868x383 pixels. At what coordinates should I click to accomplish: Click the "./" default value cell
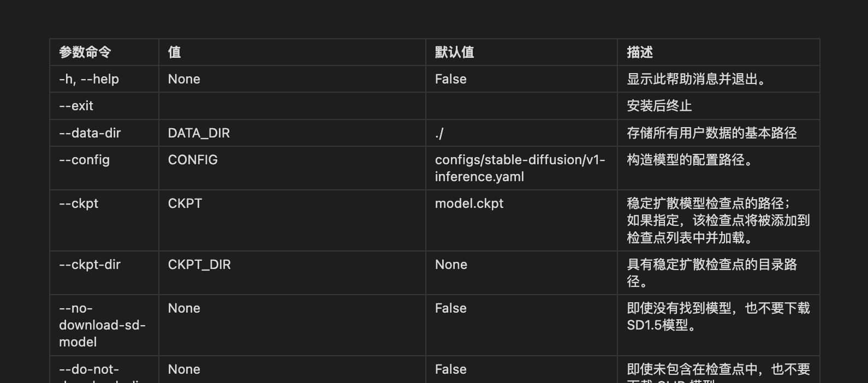[x=439, y=133]
